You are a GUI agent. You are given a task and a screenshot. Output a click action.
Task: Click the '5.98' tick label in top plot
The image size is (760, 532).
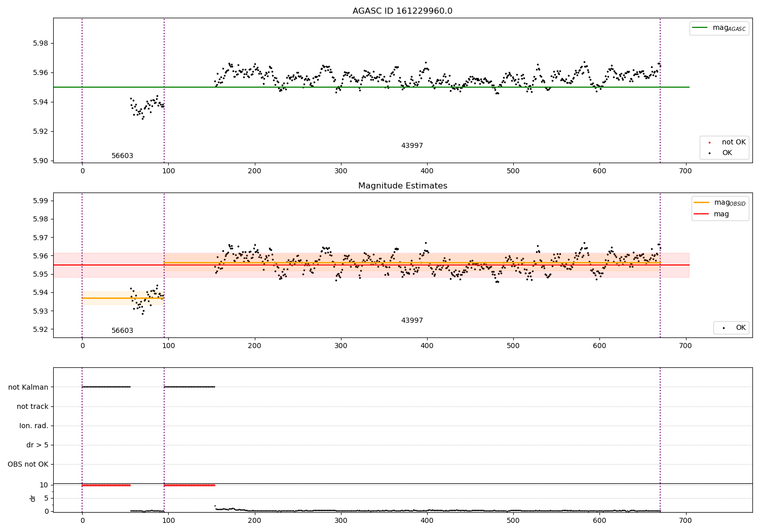(x=40, y=43)
